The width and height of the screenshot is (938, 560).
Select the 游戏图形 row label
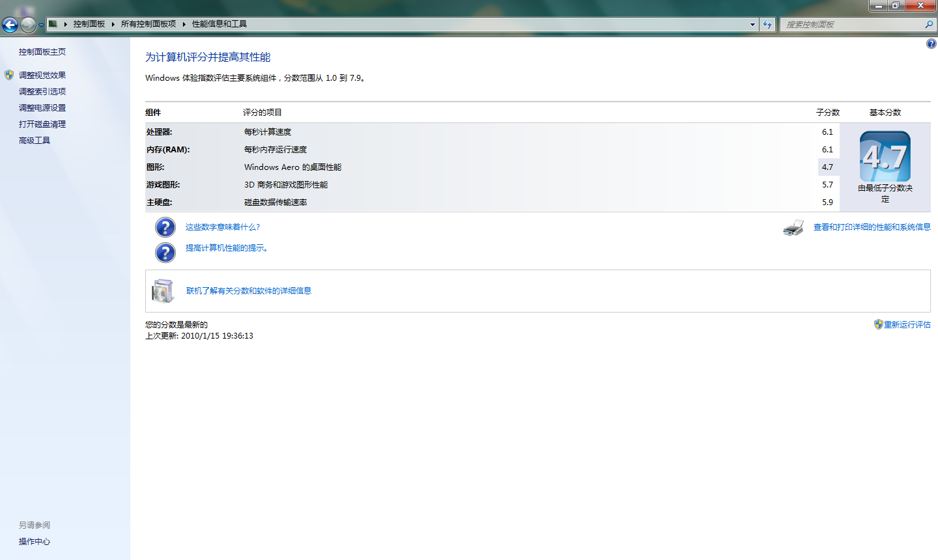point(163,185)
